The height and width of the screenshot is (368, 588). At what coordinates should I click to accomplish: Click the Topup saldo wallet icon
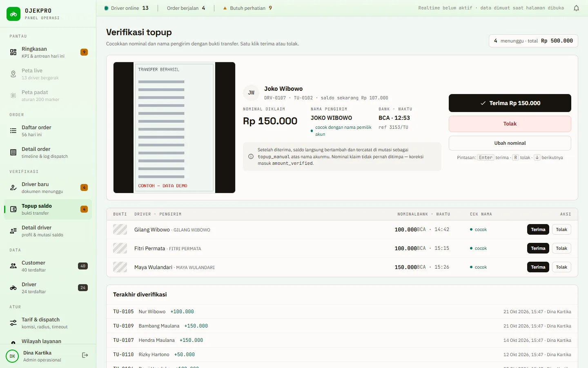(13, 209)
